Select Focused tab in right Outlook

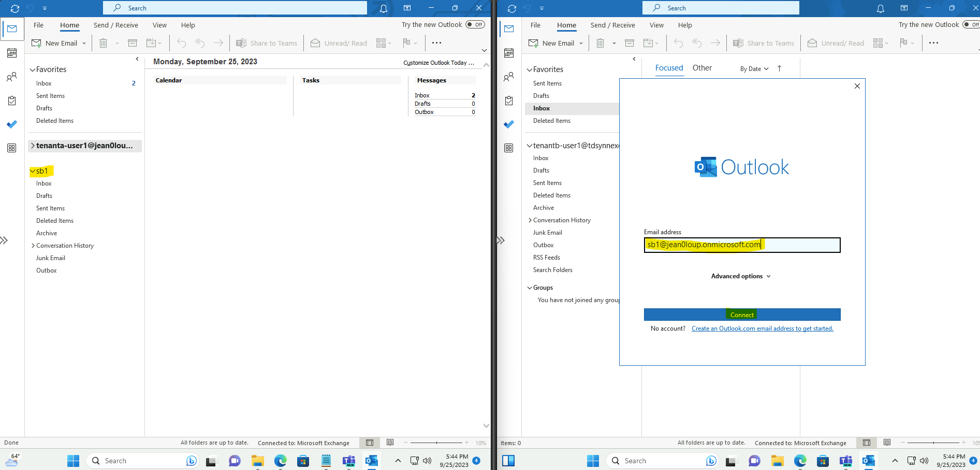669,68
